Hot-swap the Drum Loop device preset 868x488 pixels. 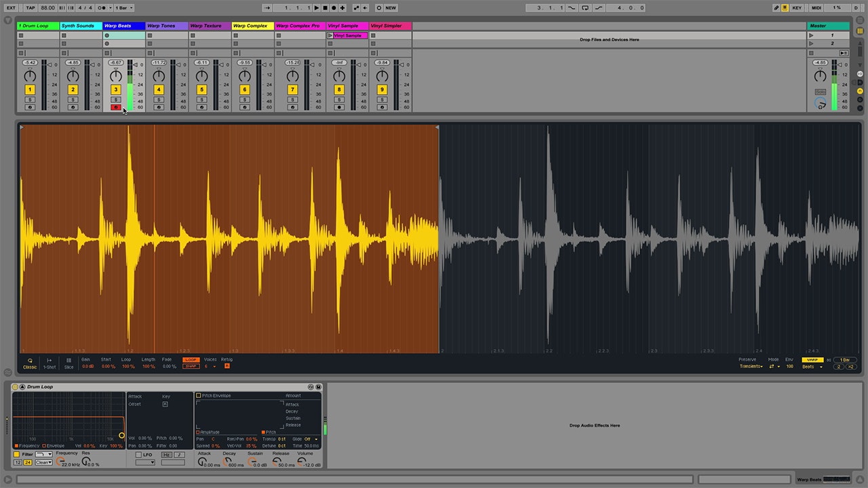point(310,387)
